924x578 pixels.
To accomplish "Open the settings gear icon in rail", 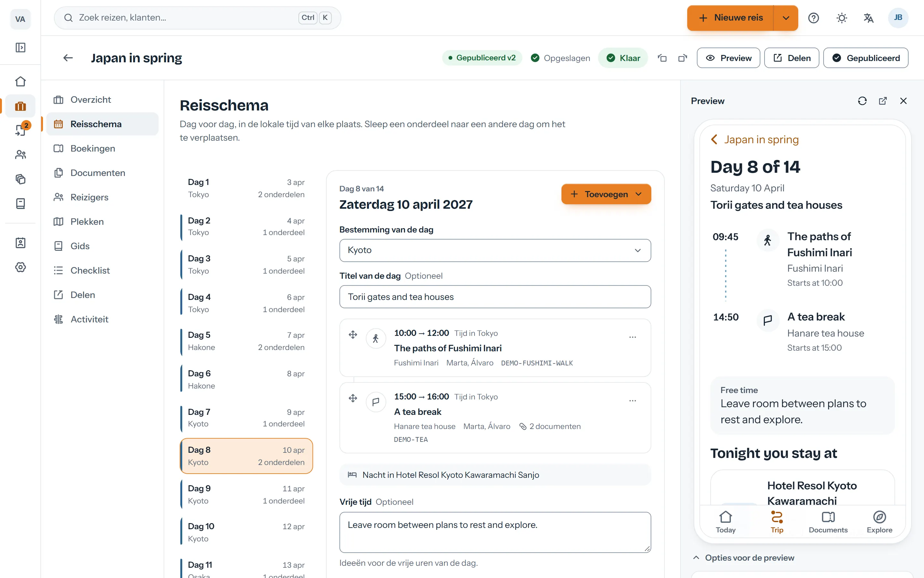I will [x=20, y=267].
